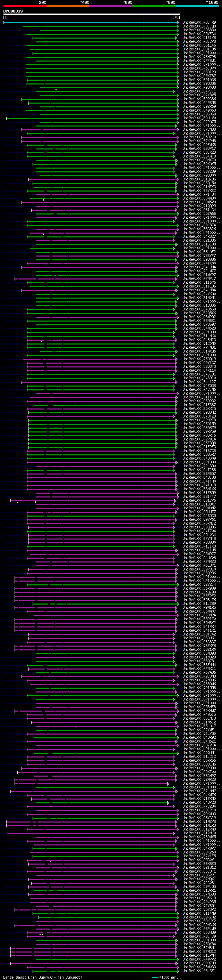The width and height of the screenshot is (222, 980).
Task: Click the cyan ~100% identity legend segment
Action: (197, 6)
